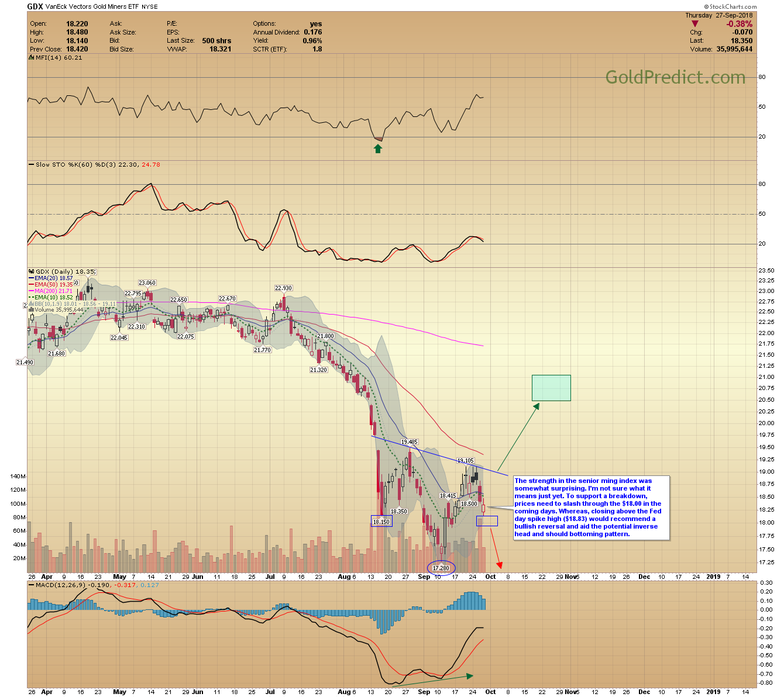784x697 pixels.
Task: Click the 22.930 July peak label
Action: coord(284,288)
